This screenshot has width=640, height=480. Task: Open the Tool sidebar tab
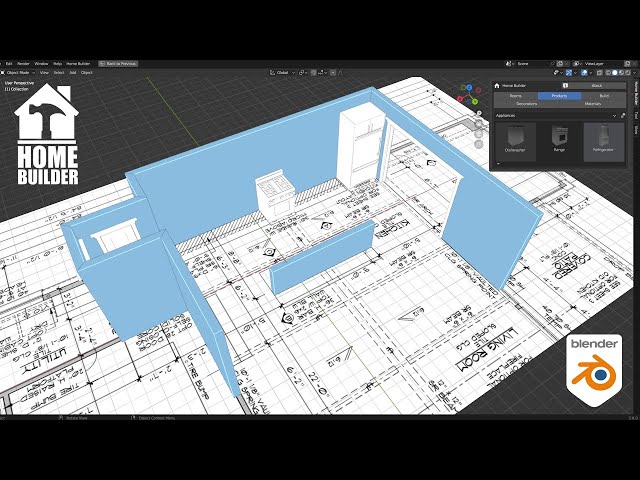click(636, 116)
